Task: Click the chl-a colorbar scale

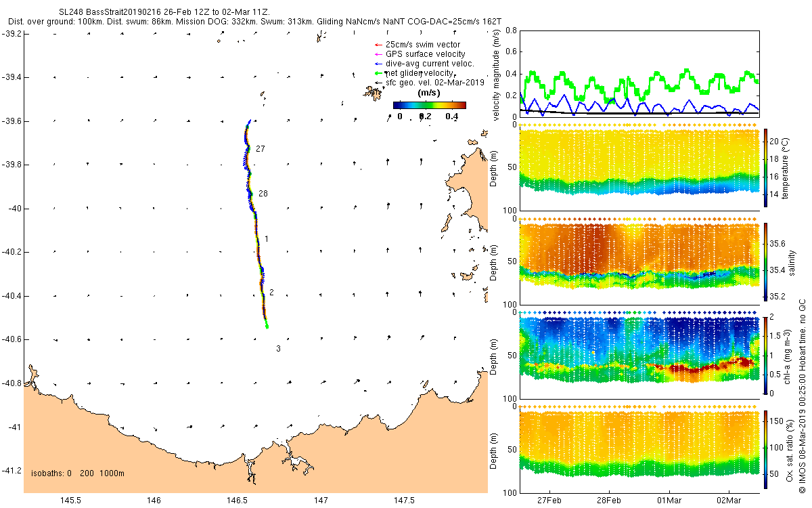Action: pos(766,354)
